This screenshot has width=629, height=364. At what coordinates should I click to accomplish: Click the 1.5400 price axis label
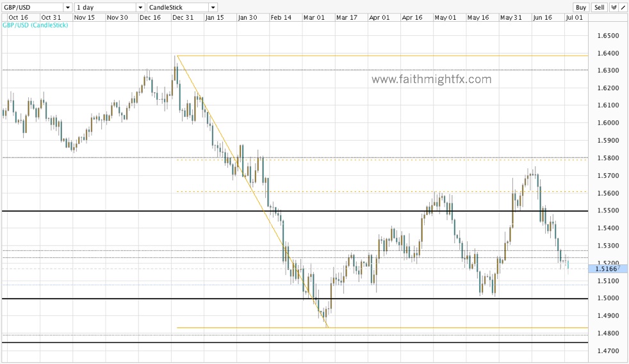[608, 228]
